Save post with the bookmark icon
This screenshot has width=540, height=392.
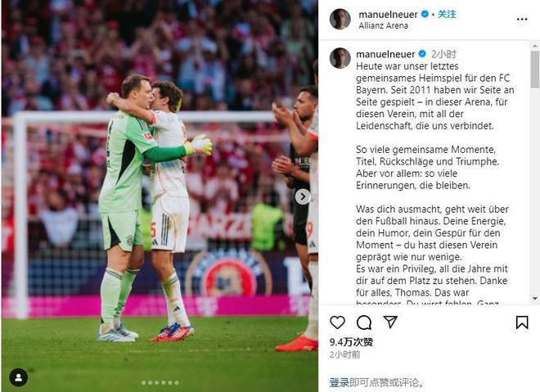click(522, 322)
